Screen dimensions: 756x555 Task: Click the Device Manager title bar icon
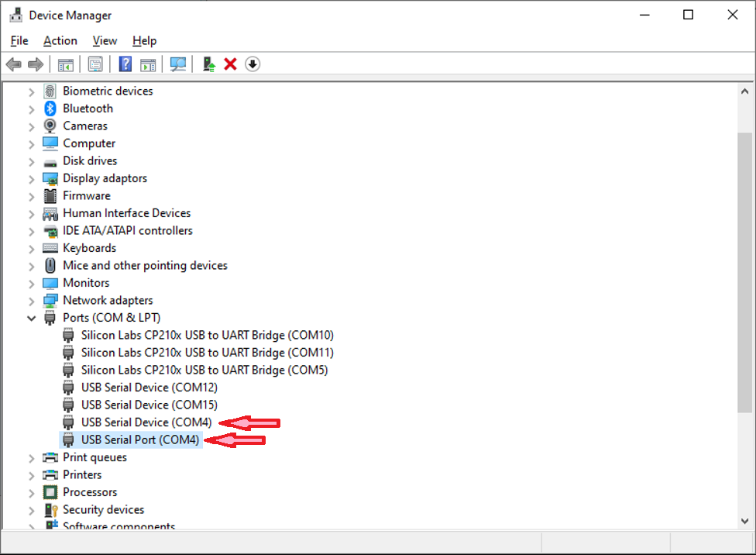(16, 15)
